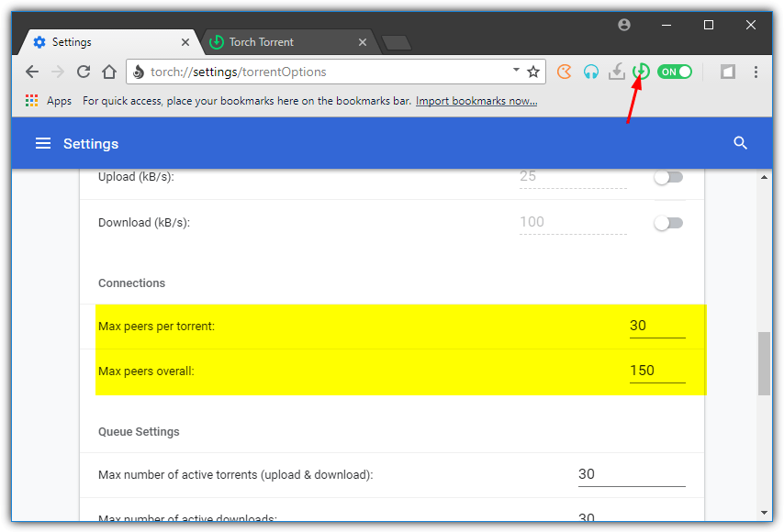Click the vertical scrollbar thumb
Viewport: 784px width, 532px height.
pyautogui.click(x=764, y=363)
